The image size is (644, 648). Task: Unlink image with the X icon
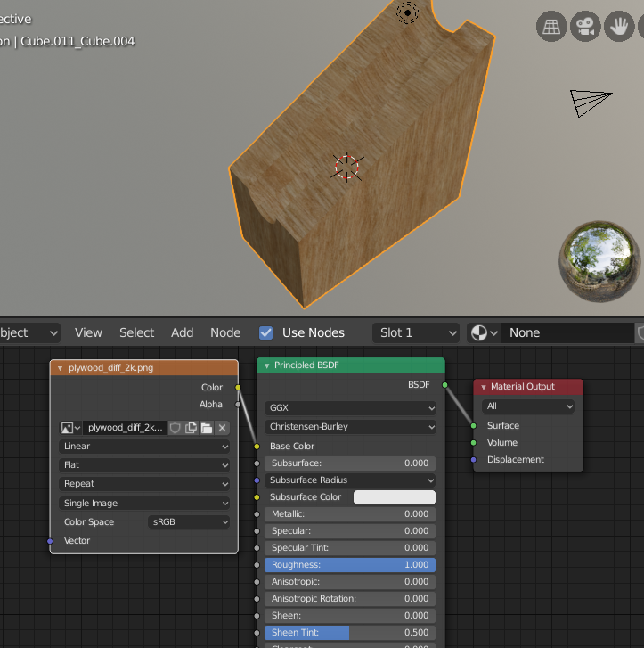223,428
